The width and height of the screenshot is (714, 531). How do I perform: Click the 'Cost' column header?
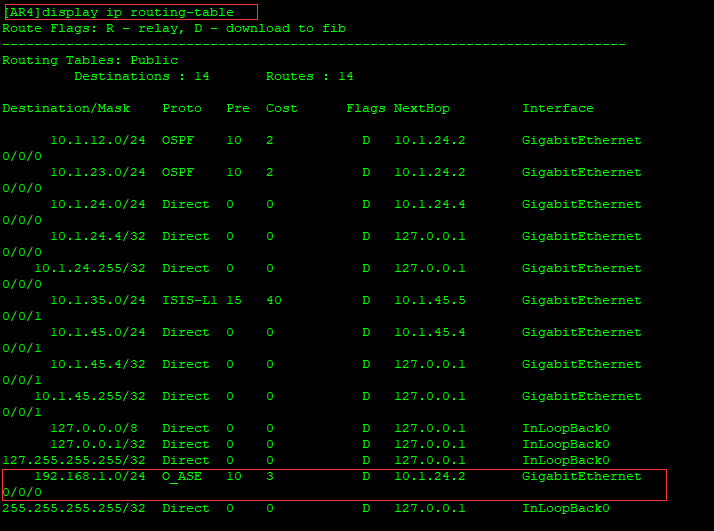[281, 108]
